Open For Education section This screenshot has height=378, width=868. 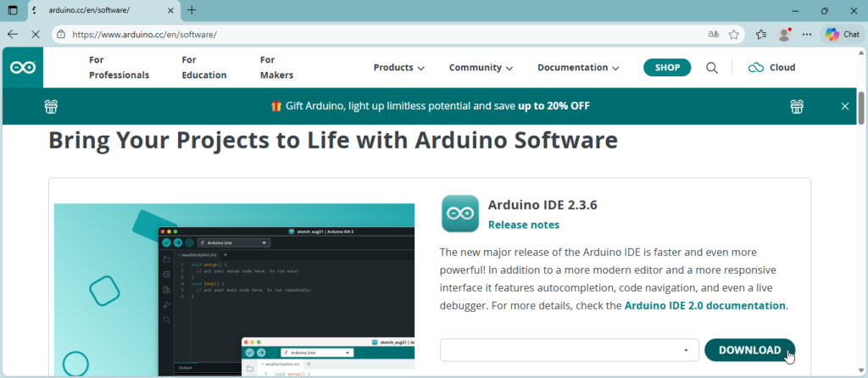pos(204,68)
